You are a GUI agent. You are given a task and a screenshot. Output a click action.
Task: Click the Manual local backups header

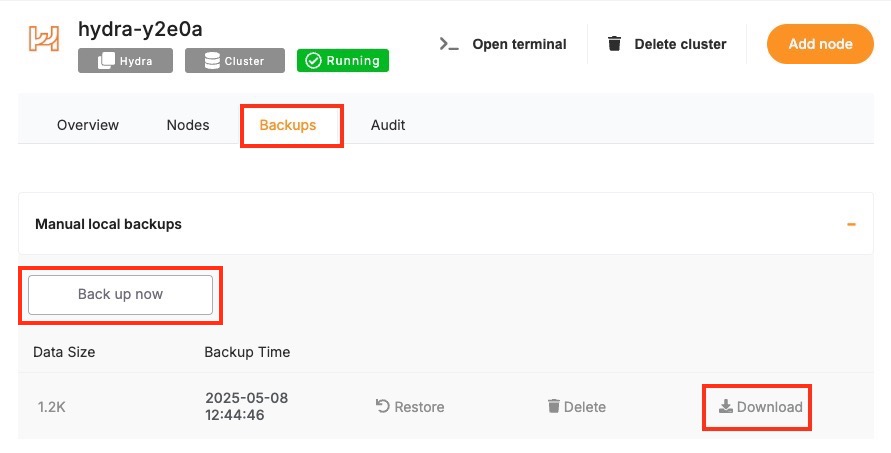109,224
